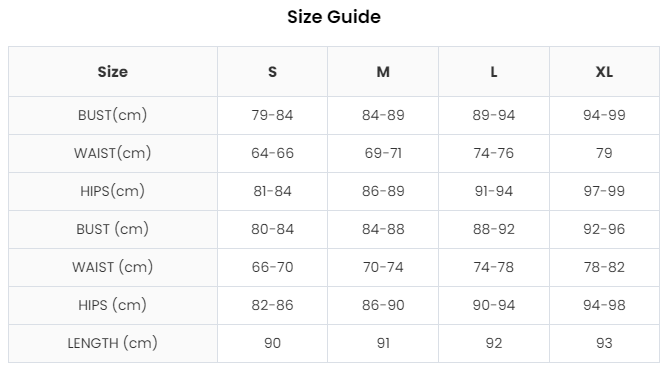Click the Size Guide title
The image size is (670, 371).
tap(334, 17)
